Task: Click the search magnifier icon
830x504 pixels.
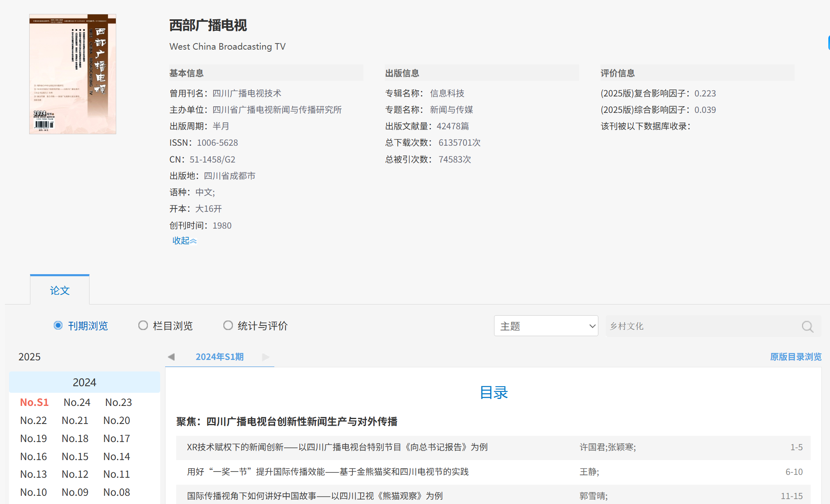Action: tap(807, 326)
